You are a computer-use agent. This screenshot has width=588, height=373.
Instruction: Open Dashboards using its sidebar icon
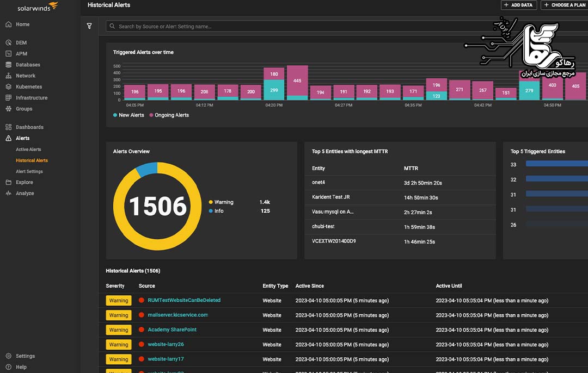8,127
